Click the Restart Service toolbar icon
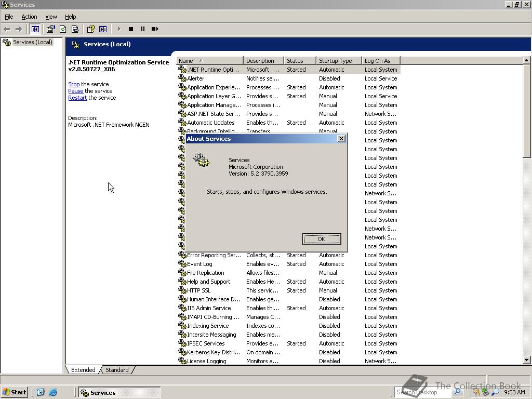The height and width of the screenshot is (399, 532). pos(155,29)
